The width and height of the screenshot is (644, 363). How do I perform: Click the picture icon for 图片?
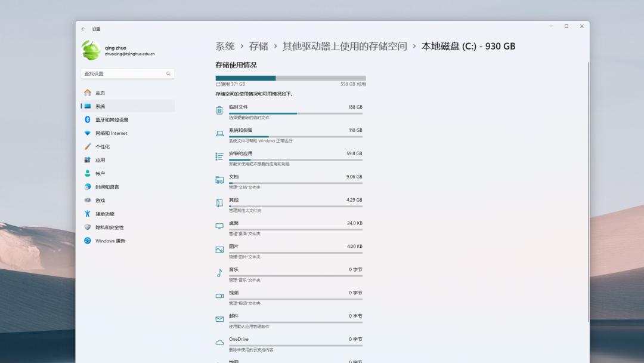tap(219, 250)
